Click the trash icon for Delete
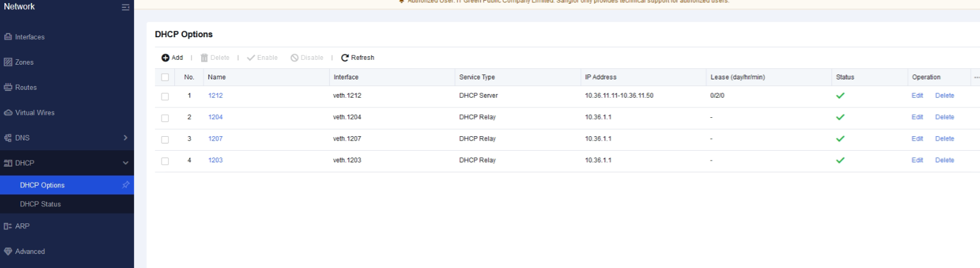This screenshot has height=268, width=980. (x=204, y=57)
